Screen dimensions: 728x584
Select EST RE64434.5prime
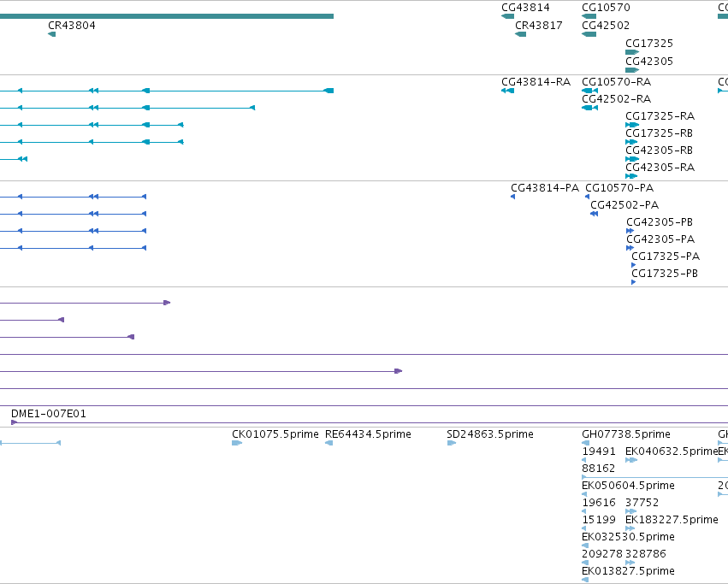pos(328,443)
